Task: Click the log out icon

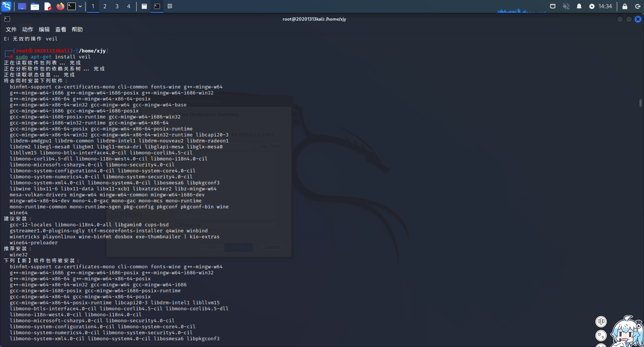Action: click(638, 6)
